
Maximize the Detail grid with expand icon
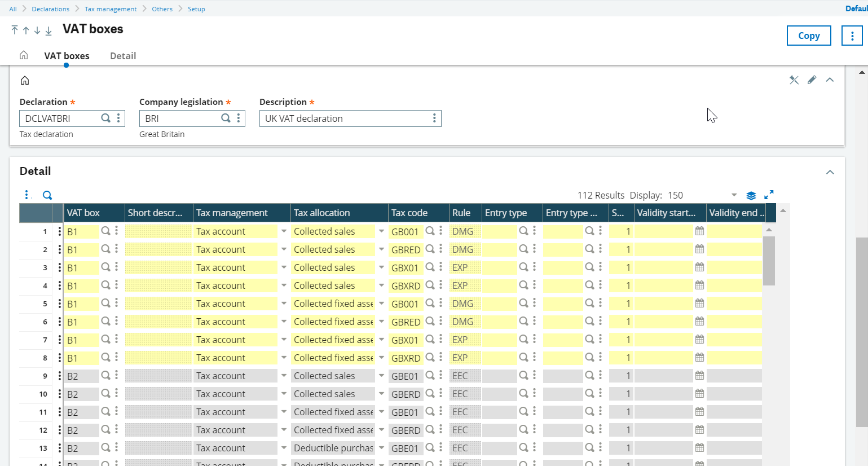click(769, 195)
